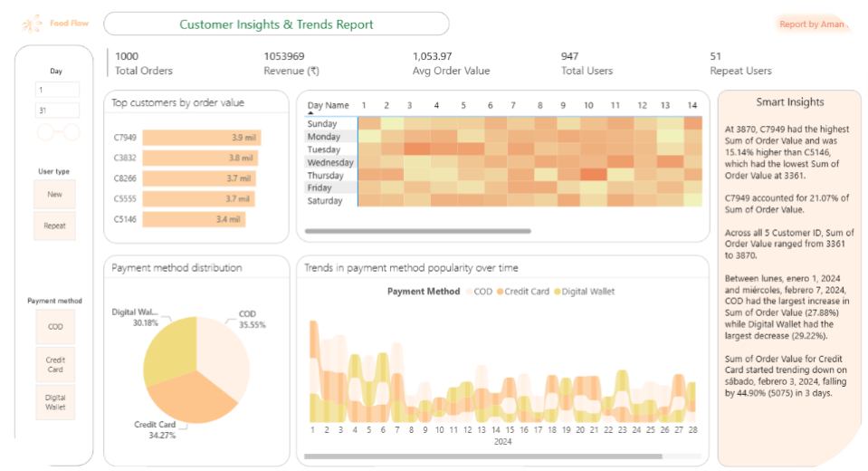The image size is (868, 471).
Task: Toggle the COD payment method filter
Action: pos(55,327)
